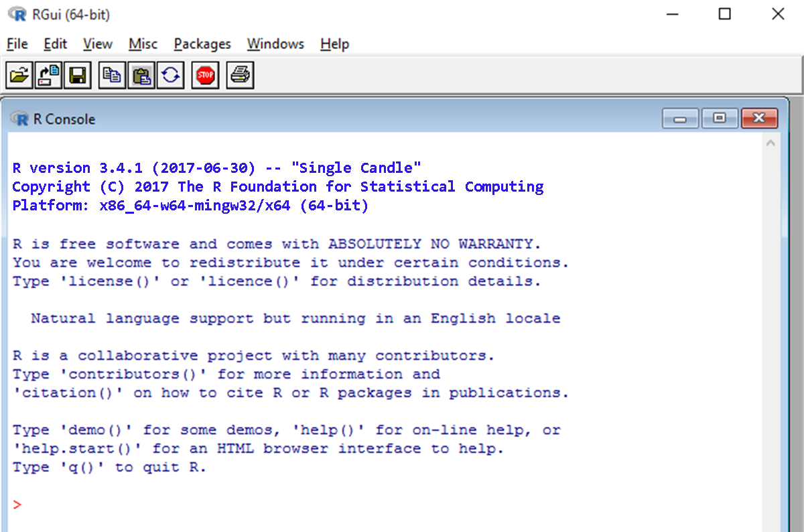Screen dimensions: 804x532
Task: Maximize the R Console subwindow
Action: pos(720,119)
